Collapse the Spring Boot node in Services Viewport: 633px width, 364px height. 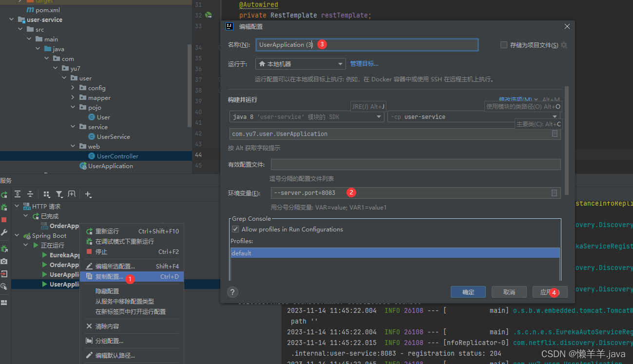tap(18, 235)
